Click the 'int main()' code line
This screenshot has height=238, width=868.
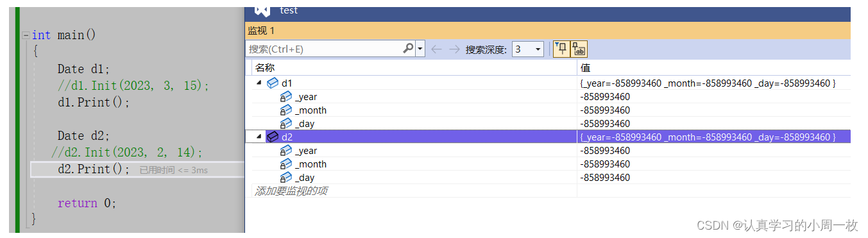tap(64, 35)
